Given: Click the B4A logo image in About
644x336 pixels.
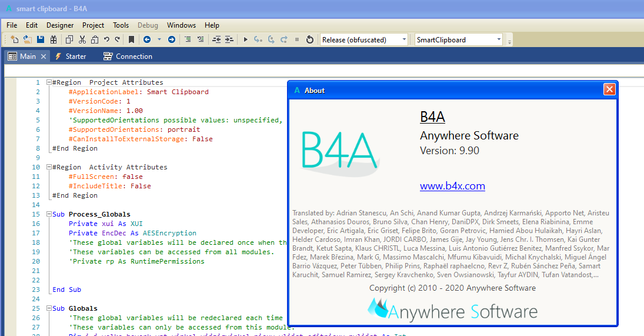Looking at the screenshot, I should (340, 153).
